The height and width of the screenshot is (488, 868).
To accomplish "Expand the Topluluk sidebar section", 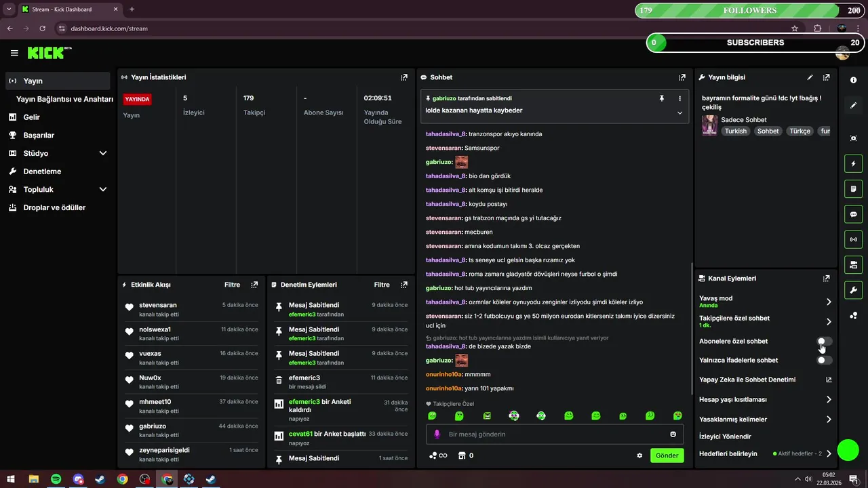I will [103, 190].
